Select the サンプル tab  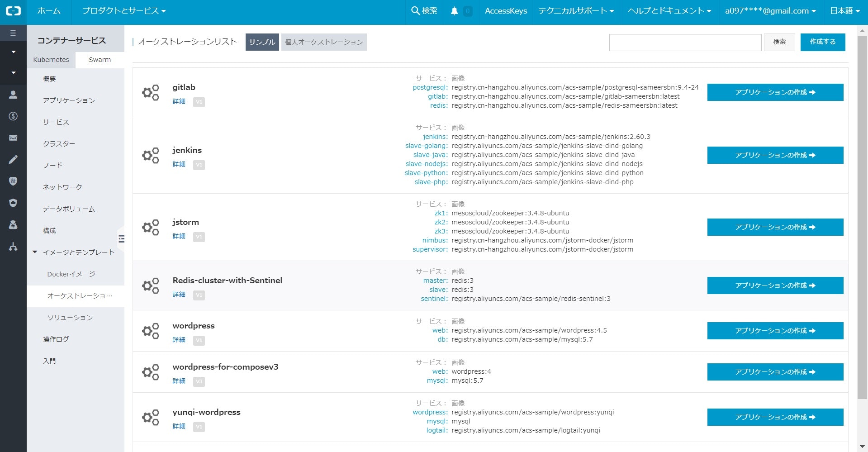(x=262, y=42)
